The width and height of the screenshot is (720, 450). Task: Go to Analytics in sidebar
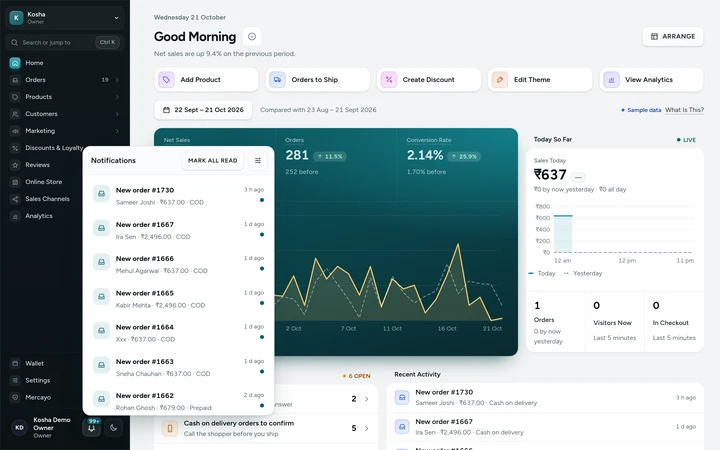39,216
